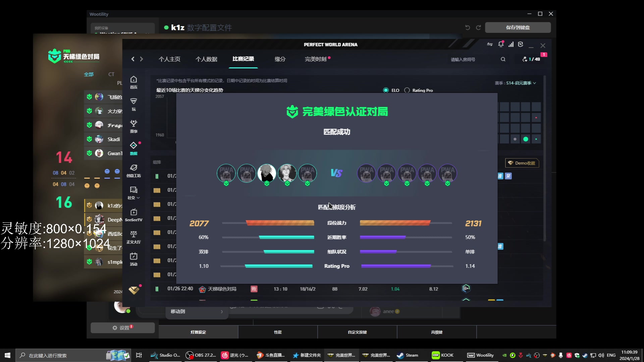Open the 完美时刻 tab

point(316,59)
